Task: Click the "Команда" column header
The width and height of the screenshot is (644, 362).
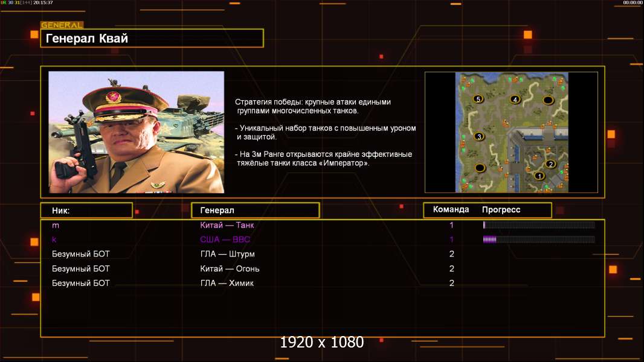Action: pyautogui.click(x=451, y=210)
